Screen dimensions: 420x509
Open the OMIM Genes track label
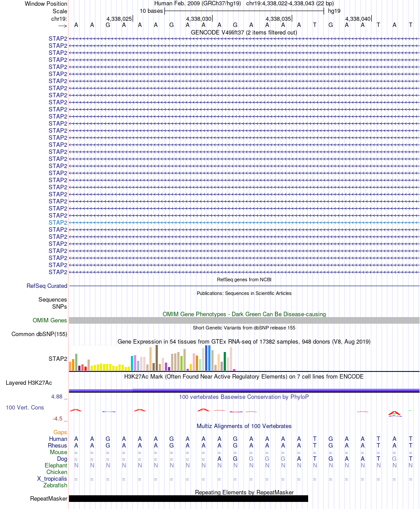(50, 321)
